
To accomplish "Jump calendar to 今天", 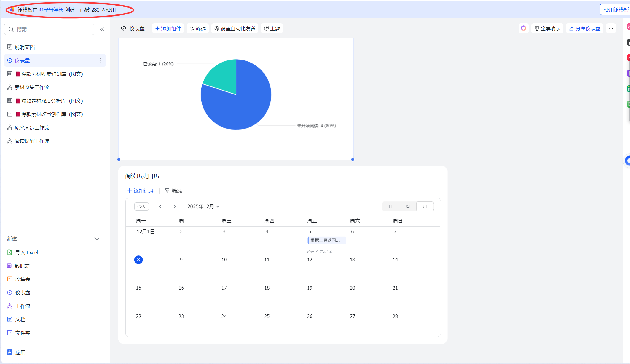I will point(142,206).
